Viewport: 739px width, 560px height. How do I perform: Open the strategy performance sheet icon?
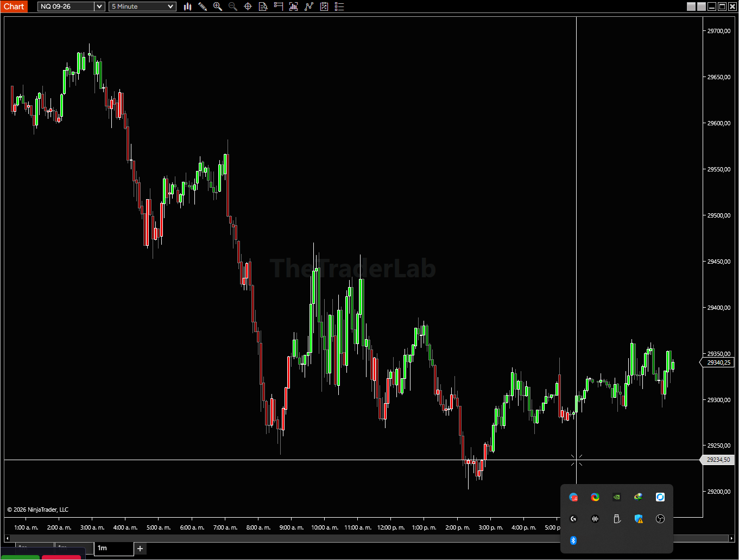point(324,7)
